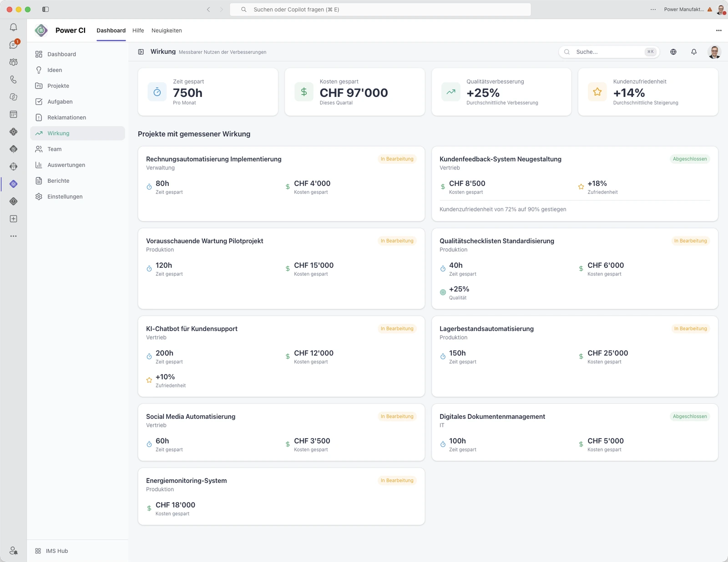Open the Rechnungsautomatisierung Implementierung project card
The width and height of the screenshot is (728, 562).
pyautogui.click(x=281, y=184)
